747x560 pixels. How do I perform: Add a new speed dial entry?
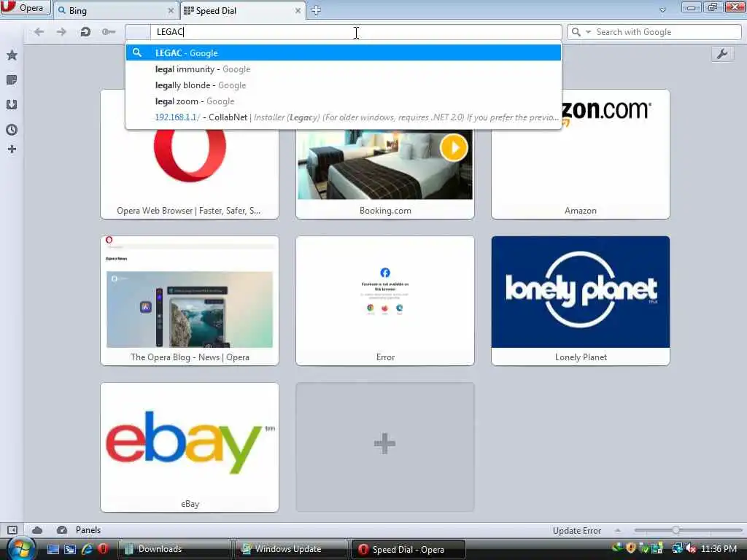point(385,448)
